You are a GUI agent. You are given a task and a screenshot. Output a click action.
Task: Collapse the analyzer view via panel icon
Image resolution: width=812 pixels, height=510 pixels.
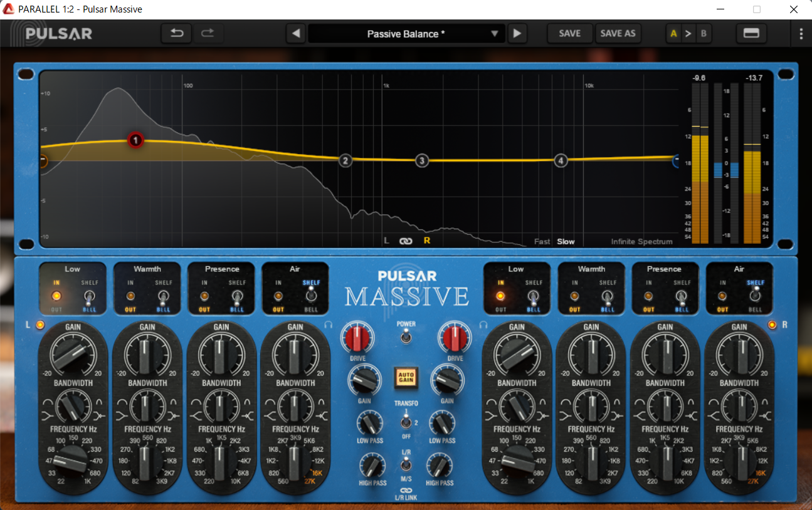(x=751, y=34)
